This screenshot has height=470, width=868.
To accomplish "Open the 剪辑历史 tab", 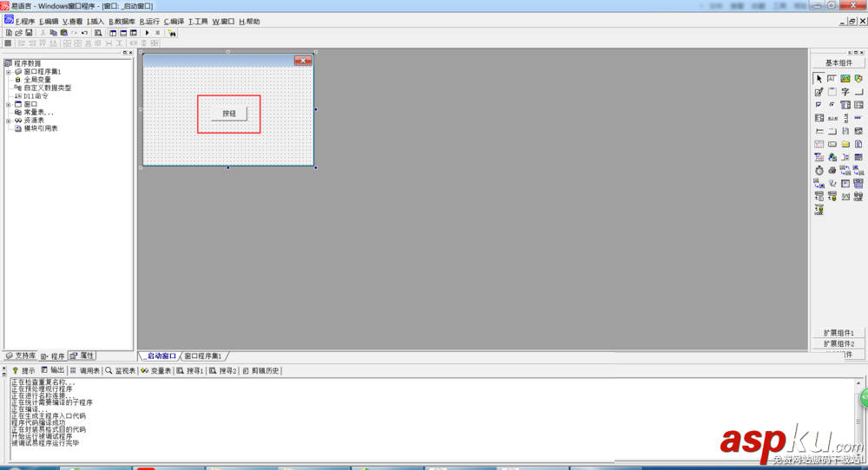I will pyautogui.click(x=261, y=370).
